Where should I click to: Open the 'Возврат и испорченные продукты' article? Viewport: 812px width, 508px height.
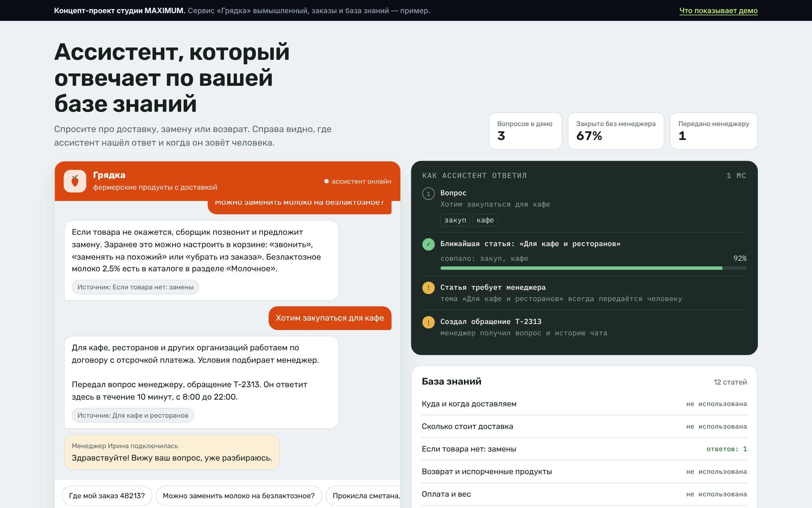[x=584, y=471]
